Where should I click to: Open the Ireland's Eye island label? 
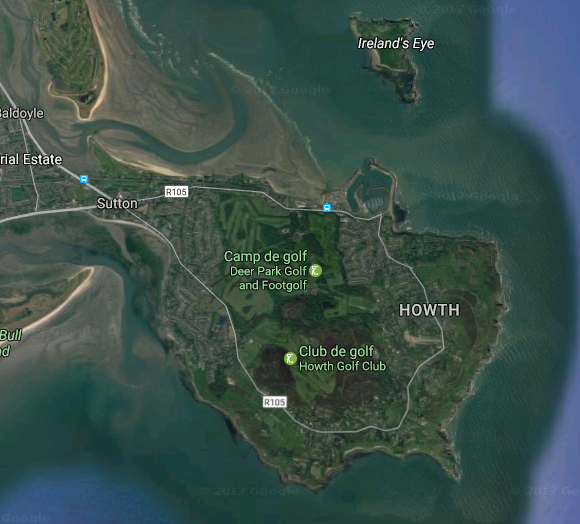396,43
